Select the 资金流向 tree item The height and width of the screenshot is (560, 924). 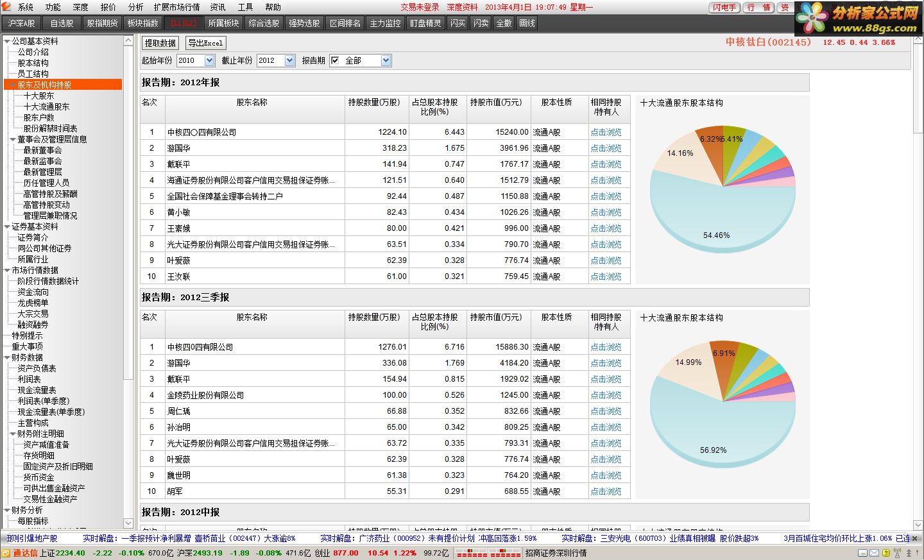(33, 292)
